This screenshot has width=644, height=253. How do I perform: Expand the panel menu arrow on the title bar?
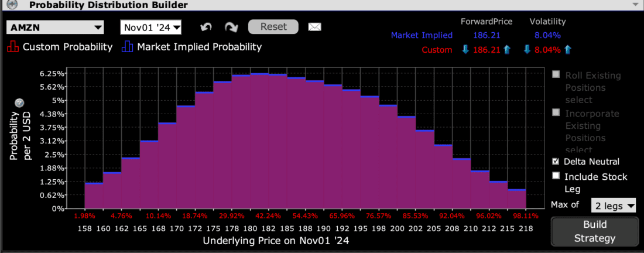pos(636,5)
